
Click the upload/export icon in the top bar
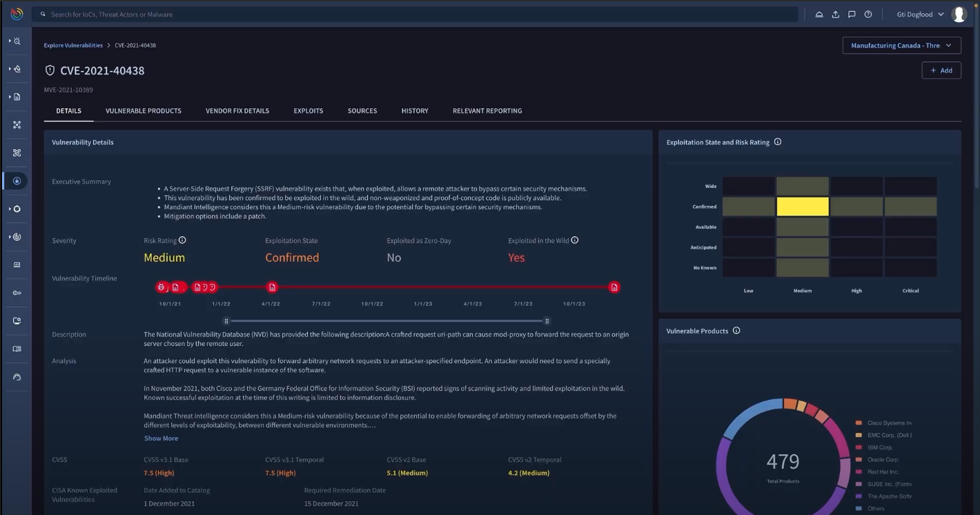834,14
